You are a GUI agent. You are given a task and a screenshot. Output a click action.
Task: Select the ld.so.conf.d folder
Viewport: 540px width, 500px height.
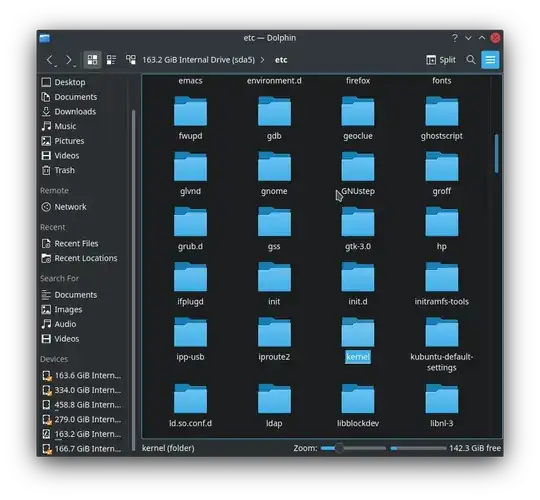(190, 406)
